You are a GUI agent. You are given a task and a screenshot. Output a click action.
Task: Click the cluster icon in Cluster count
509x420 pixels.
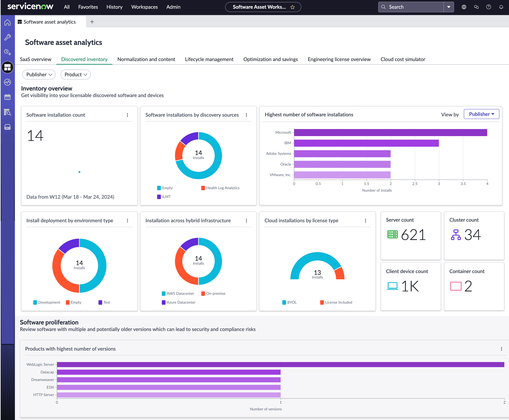pos(456,235)
